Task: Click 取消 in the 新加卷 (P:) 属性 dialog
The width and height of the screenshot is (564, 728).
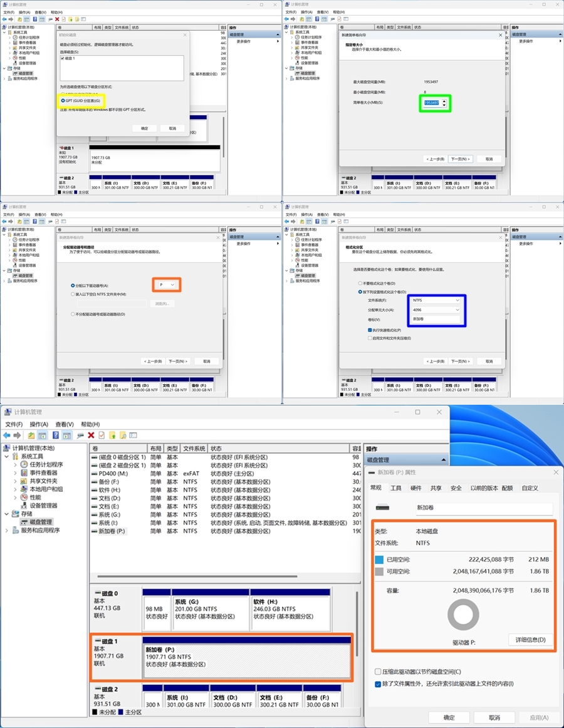Action: (x=494, y=718)
